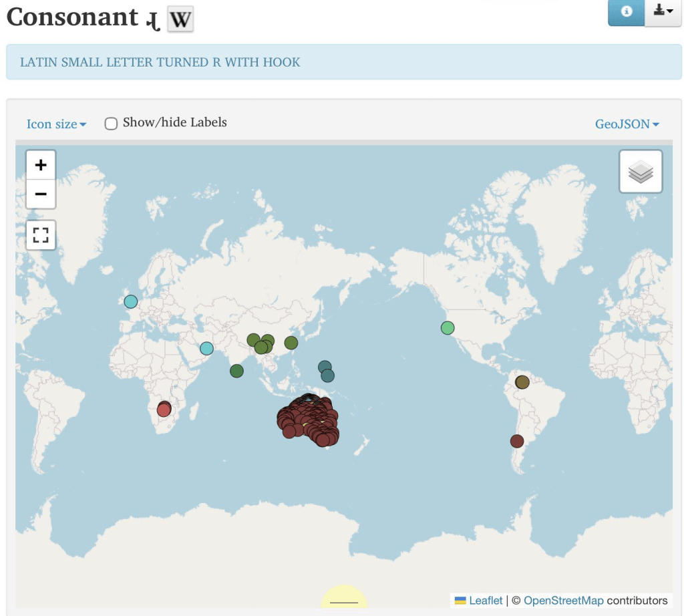Click the red marker in southern Africa
This screenshot has width=684, height=616.
pos(164,410)
